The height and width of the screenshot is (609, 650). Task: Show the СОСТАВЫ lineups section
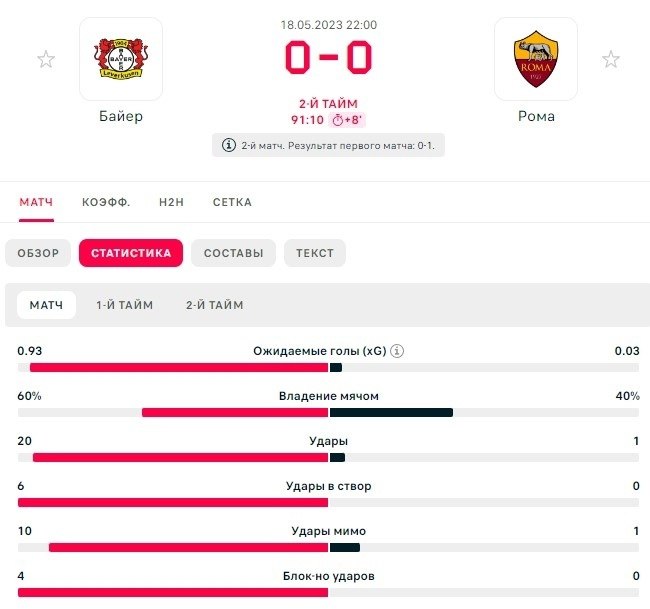point(233,253)
